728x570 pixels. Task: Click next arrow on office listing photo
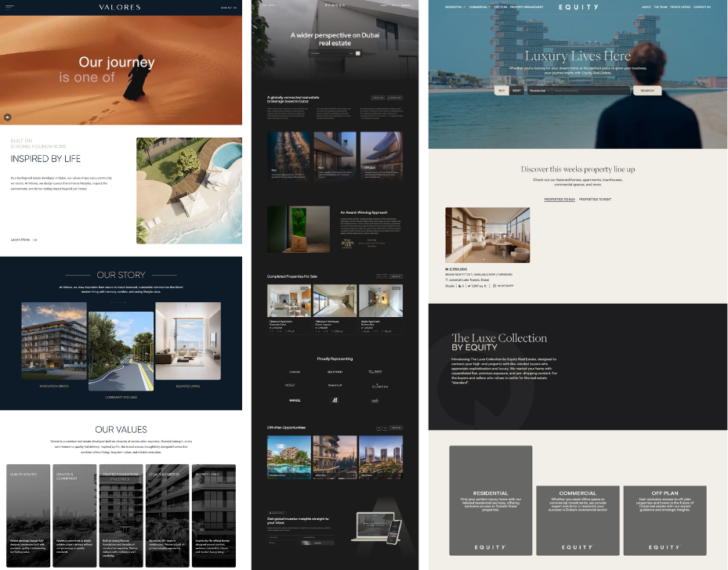click(527, 233)
